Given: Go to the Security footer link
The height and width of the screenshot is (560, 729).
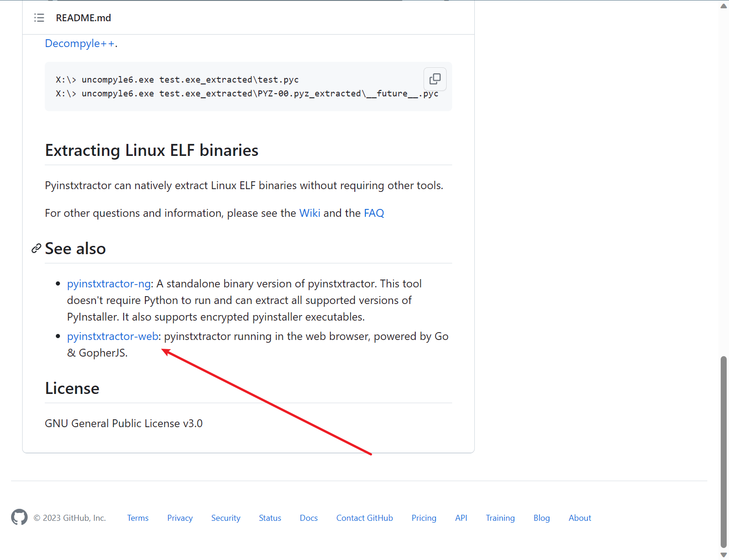Looking at the screenshot, I should coord(226,518).
